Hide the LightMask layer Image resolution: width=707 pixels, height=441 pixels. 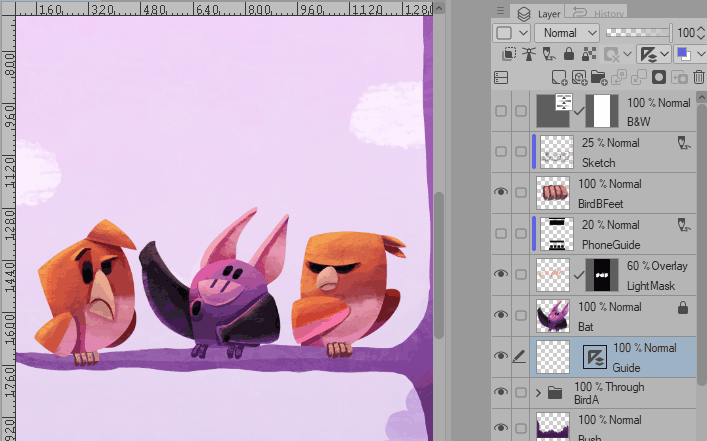click(501, 273)
